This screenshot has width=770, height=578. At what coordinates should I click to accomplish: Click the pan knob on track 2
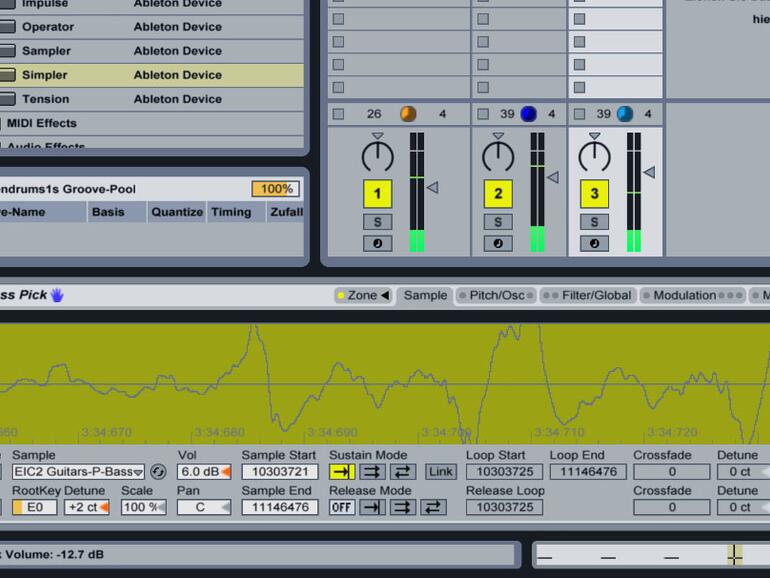[x=498, y=156]
